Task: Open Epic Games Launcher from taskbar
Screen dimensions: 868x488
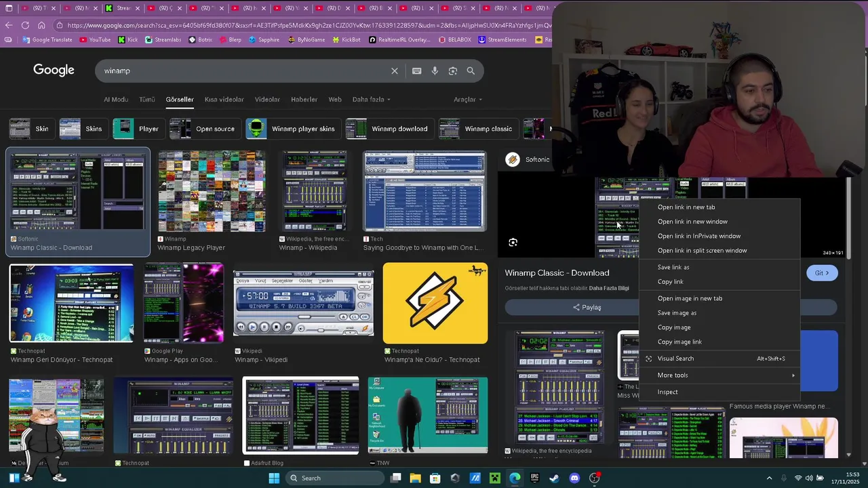Action: [x=534, y=478]
